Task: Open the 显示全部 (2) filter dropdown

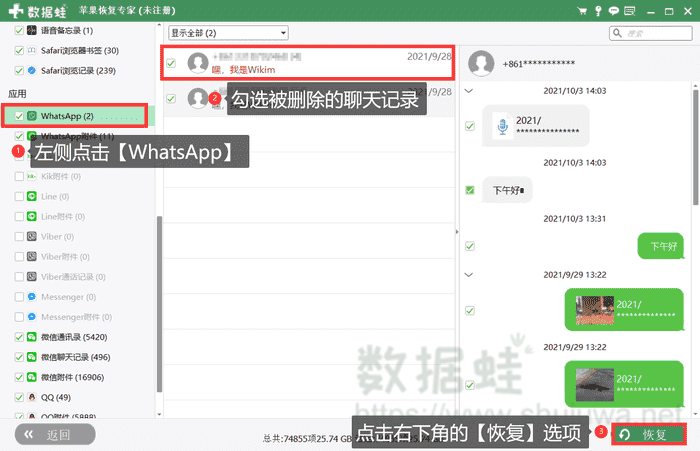Action: point(228,33)
